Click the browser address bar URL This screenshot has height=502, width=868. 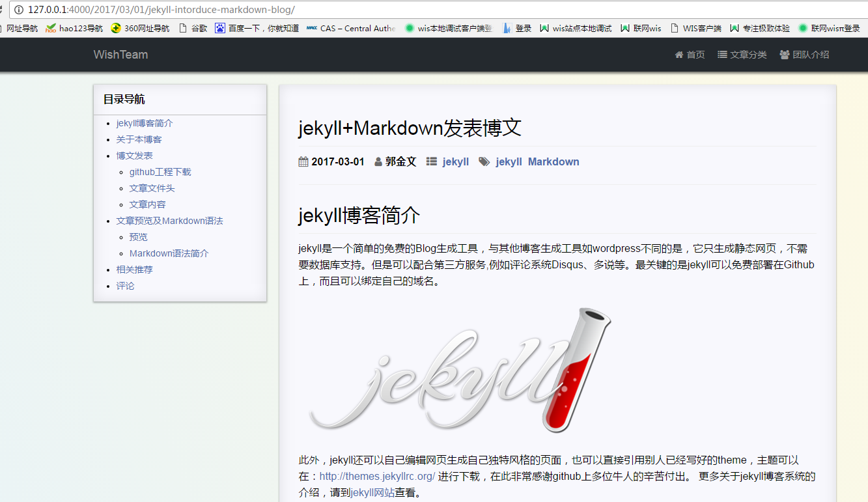click(x=161, y=10)
